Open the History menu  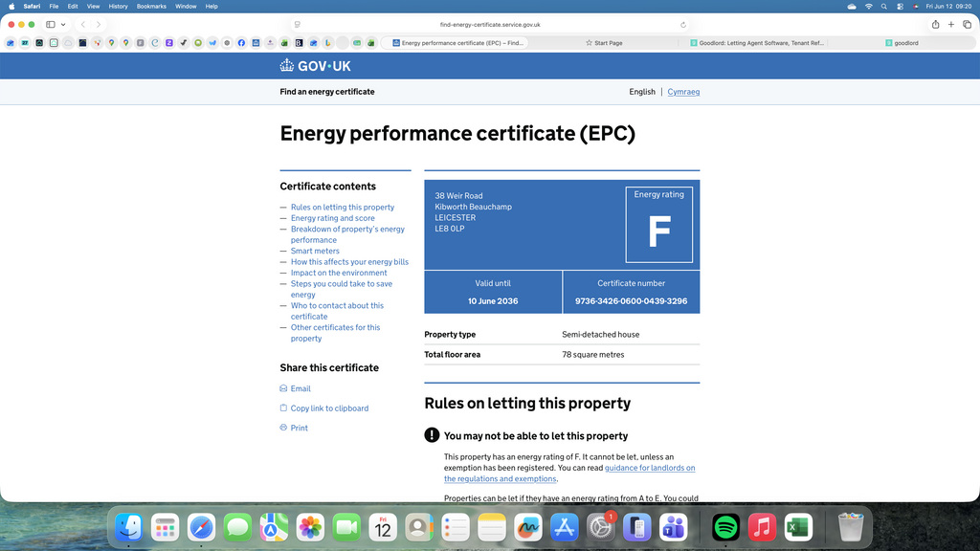coord(118,7)
